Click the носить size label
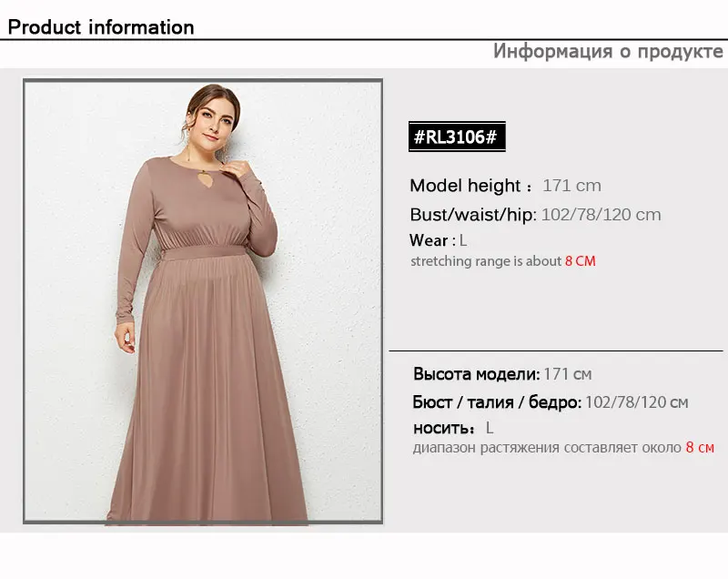 click(444, 428)
